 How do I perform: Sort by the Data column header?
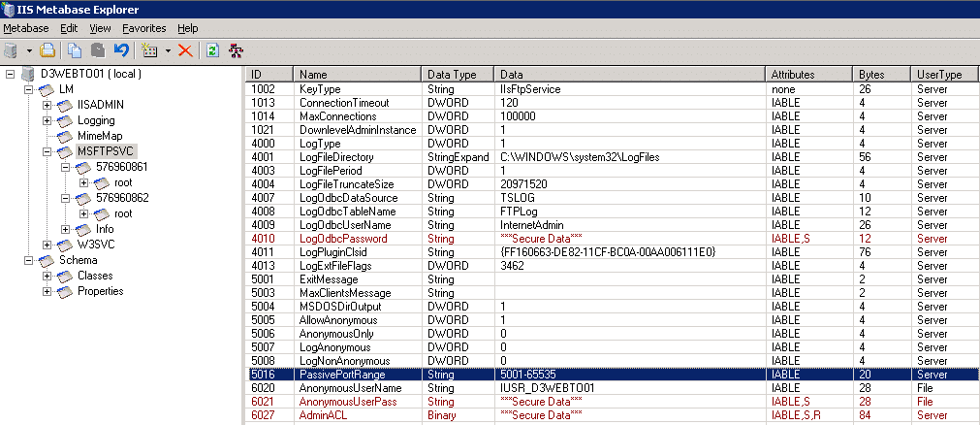631,75
